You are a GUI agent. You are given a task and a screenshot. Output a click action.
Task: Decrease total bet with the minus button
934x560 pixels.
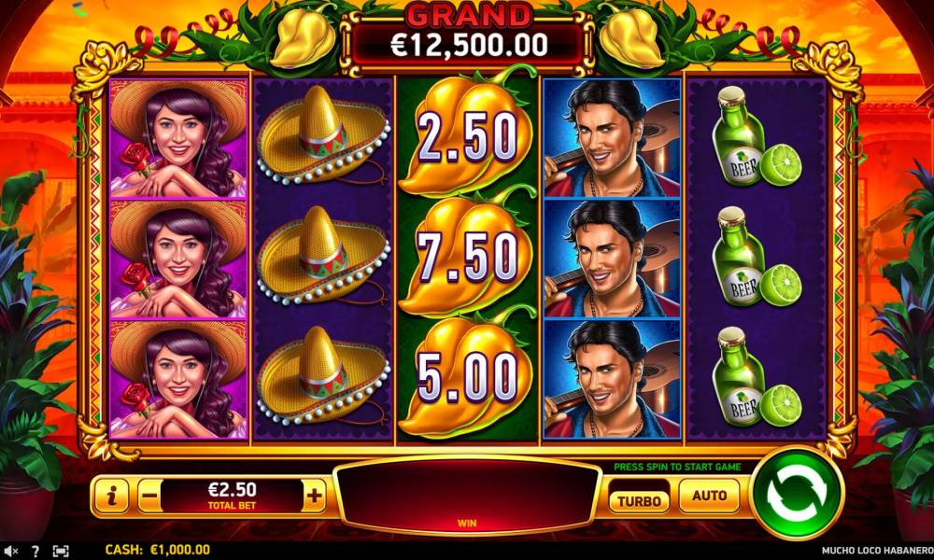(149, 495)
